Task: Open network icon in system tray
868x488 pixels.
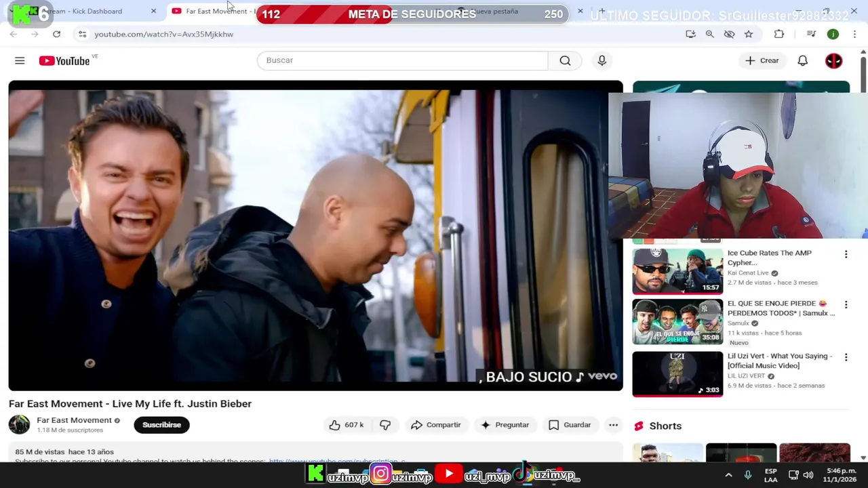Action: (x=793, y=475)
